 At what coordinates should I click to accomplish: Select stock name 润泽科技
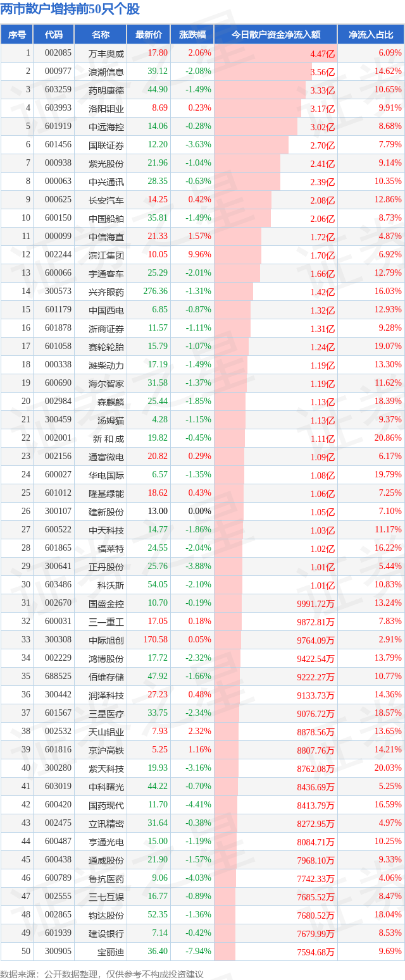106,695
